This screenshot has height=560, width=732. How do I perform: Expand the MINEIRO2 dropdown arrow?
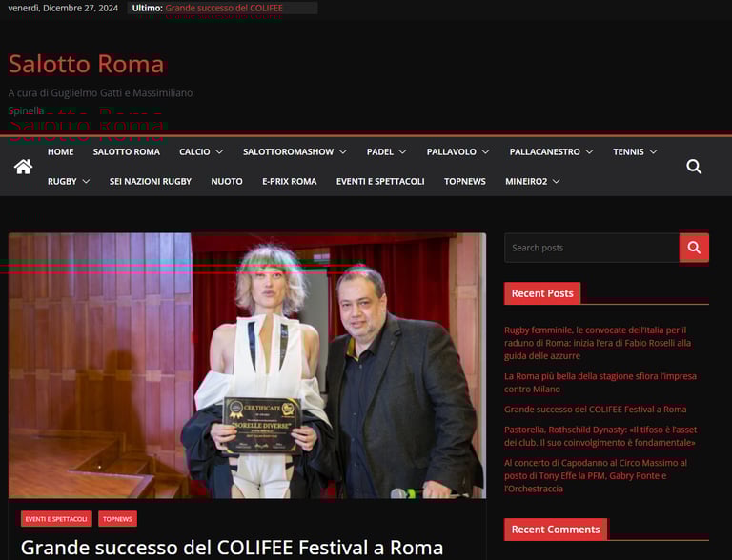(x=556, y=182)
